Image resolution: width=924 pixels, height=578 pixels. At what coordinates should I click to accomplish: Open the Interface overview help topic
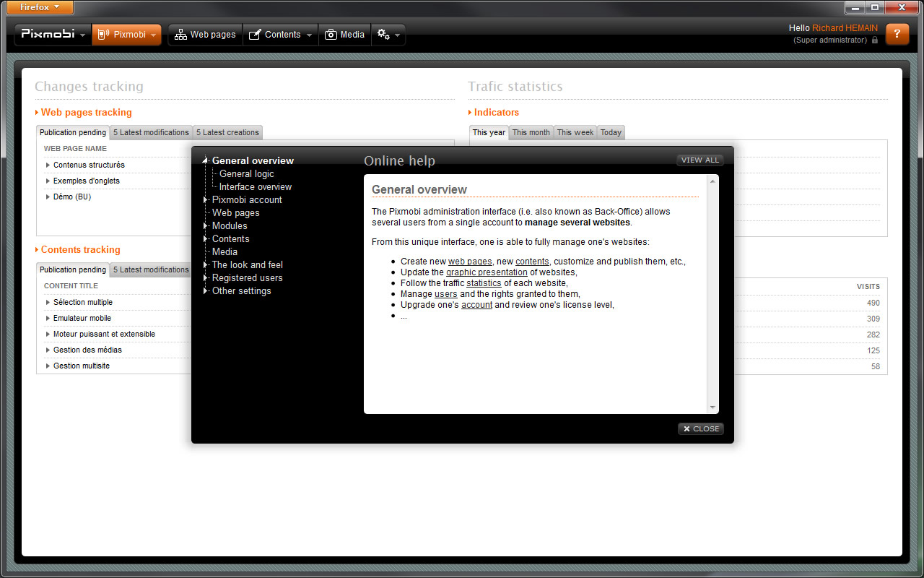(256, 186)
